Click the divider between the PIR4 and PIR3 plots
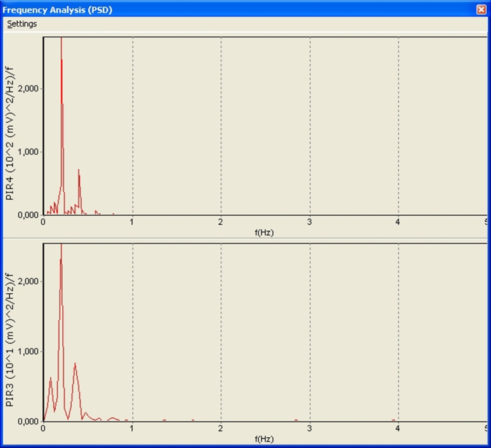 pos(245,239)
